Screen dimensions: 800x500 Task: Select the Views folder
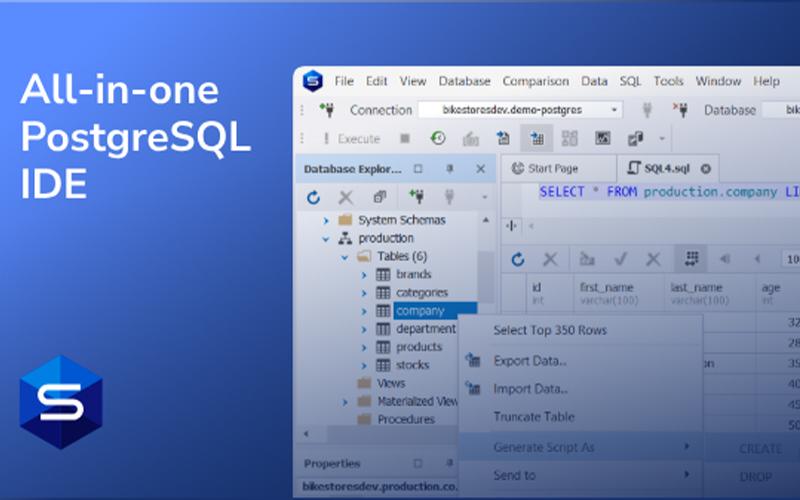[x=391, y=383]
